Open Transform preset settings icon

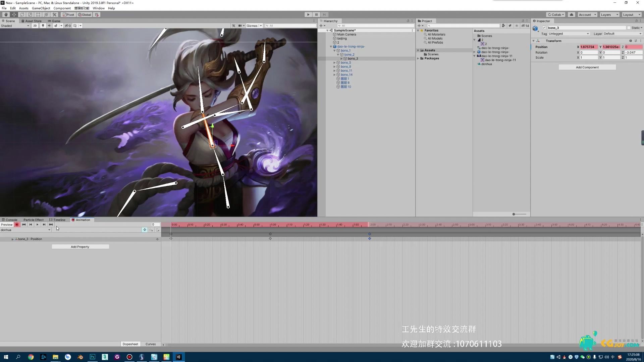click(x=635, y=41)
